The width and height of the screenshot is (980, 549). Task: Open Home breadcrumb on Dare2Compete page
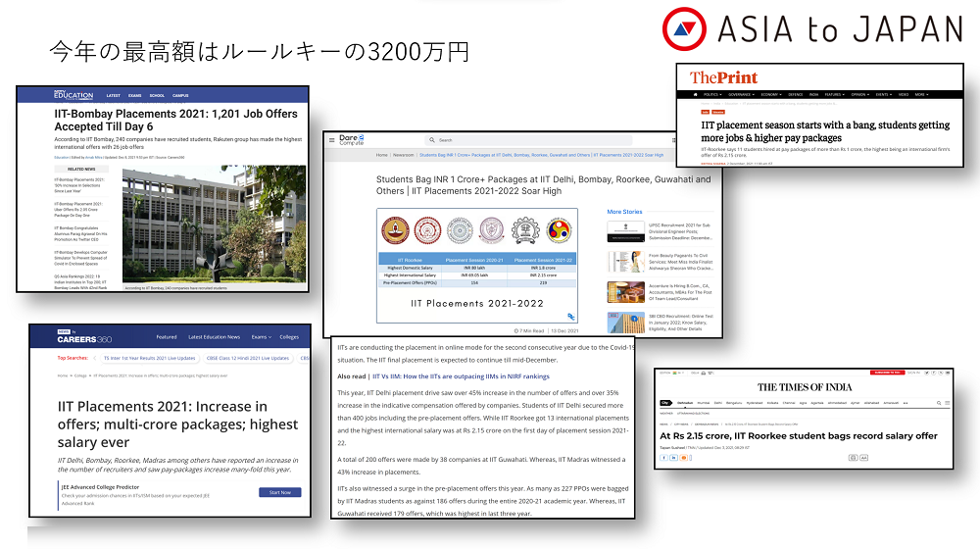coord(382,155)
